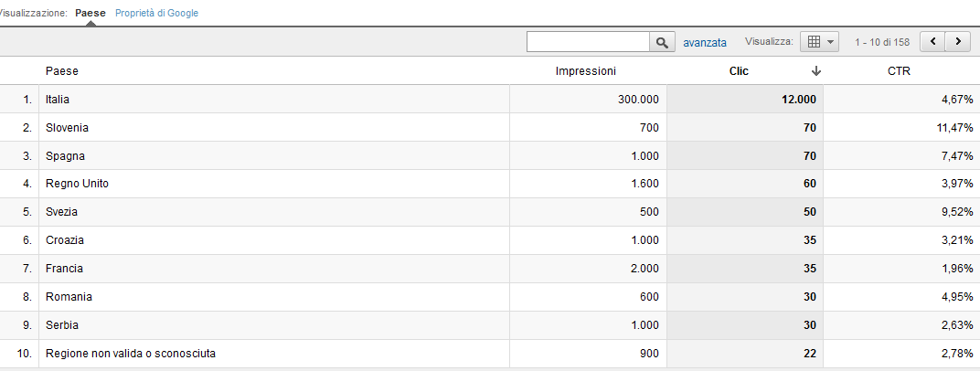Click the Romania country row

(69, 297)
